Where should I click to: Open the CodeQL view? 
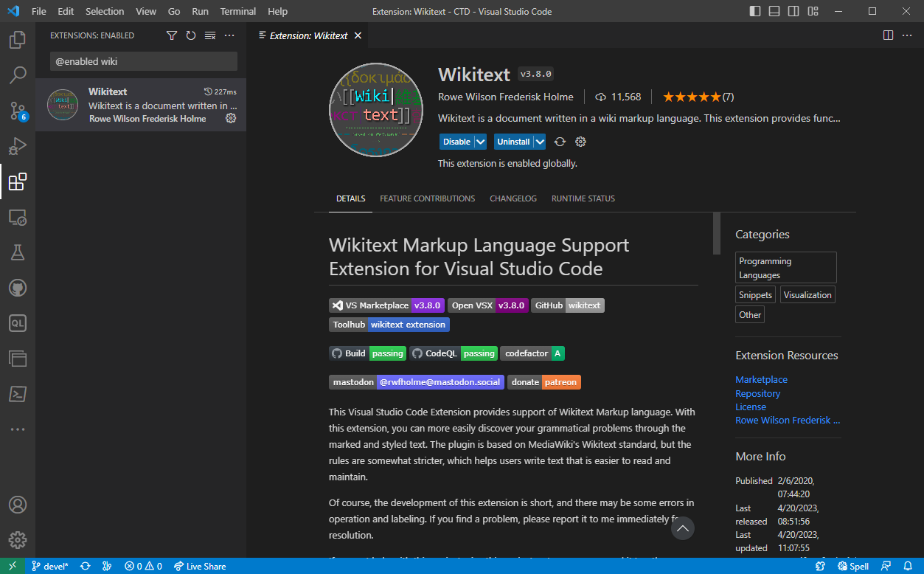point(17,322)
